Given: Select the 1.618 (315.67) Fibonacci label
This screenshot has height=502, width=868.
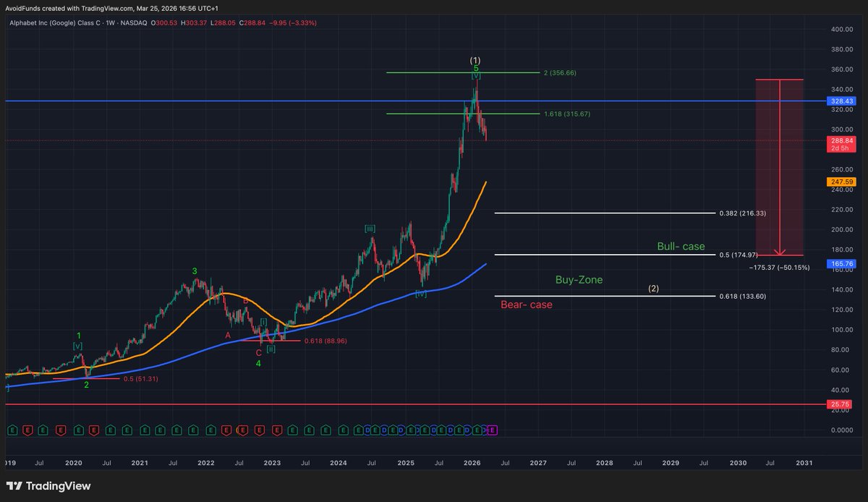Looking at the screenshot, I should (568, 114).
